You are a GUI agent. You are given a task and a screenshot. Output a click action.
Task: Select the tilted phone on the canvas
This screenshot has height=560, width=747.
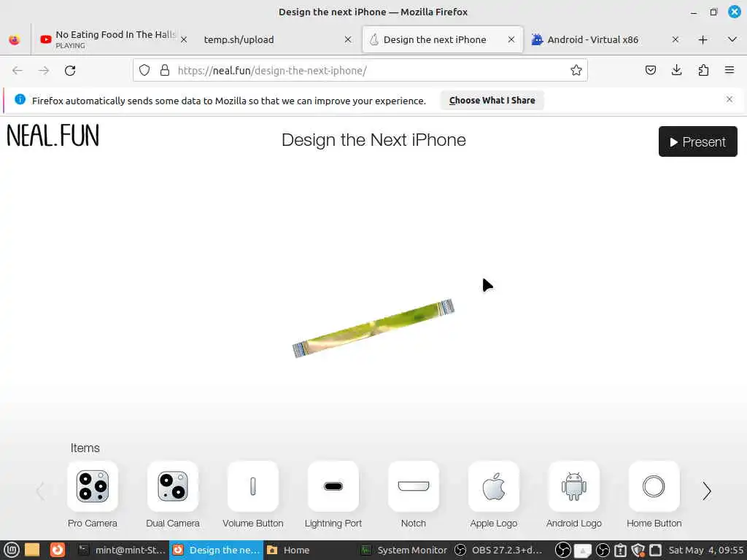(x=373, y=328)
